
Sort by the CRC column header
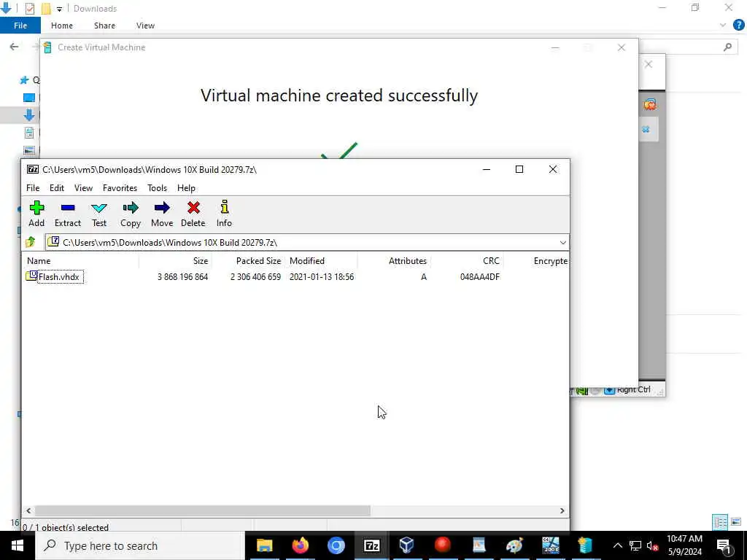point(467,261)
